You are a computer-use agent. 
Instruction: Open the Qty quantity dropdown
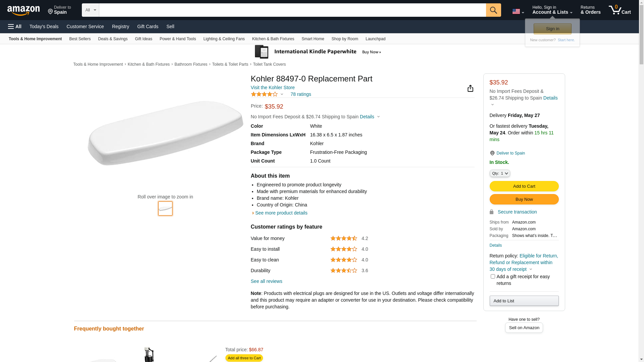(x=499, y=173)
